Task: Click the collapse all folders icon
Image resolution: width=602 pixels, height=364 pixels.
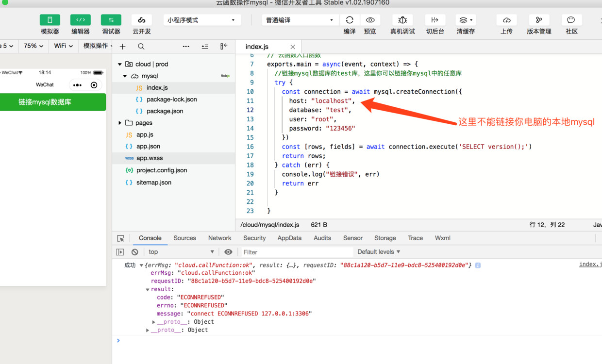Action: [x=205, y=47]
